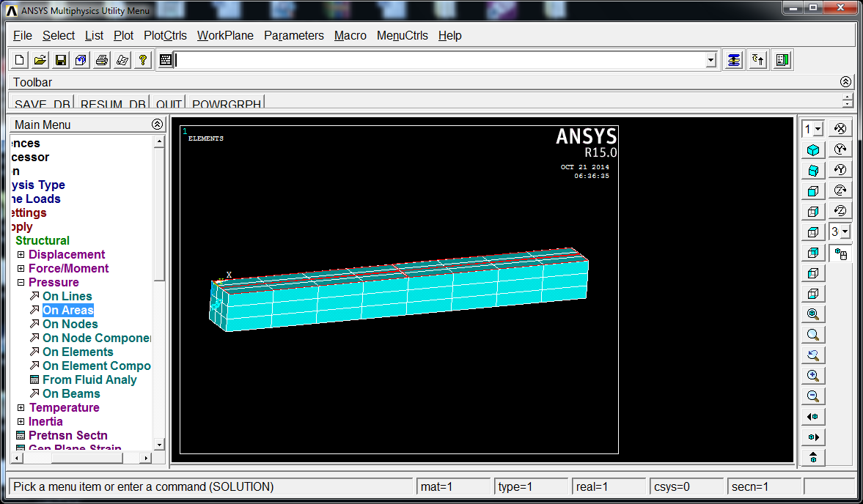
Task: Click the Zoom In magnifier icon
Action: point(813,375)
